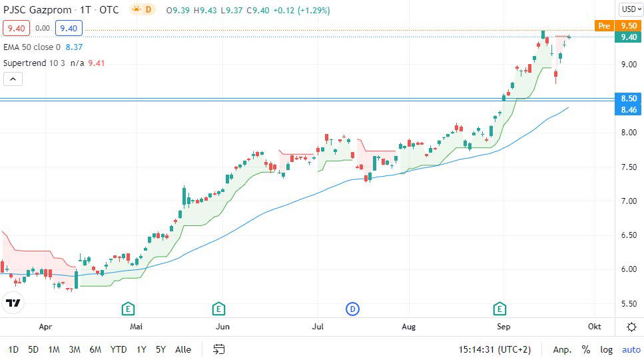Screen dimensions: 644x360
Task: Click the 8.50 horizontal line price label
Action: click(628, 98)
